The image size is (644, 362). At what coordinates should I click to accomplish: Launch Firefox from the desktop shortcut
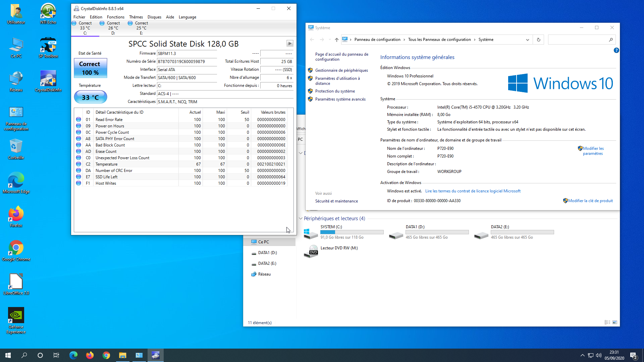point(16,217)
